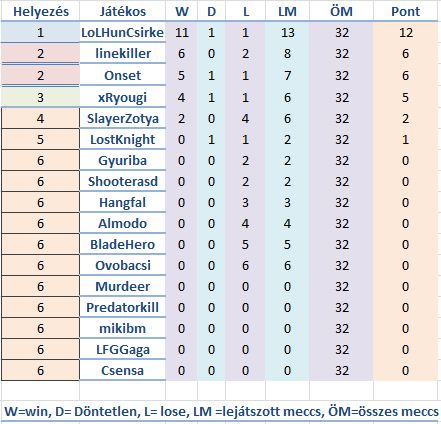This screenshot has width=441, height=424.
Task: Select the Helyezés header cell
Action: pyautogui.click(x=40, y=12)
